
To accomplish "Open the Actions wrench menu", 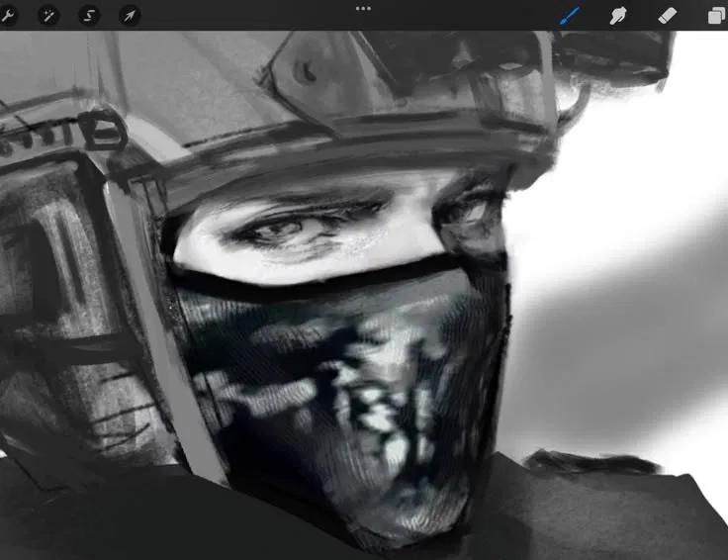I will [x=8, y=15].
